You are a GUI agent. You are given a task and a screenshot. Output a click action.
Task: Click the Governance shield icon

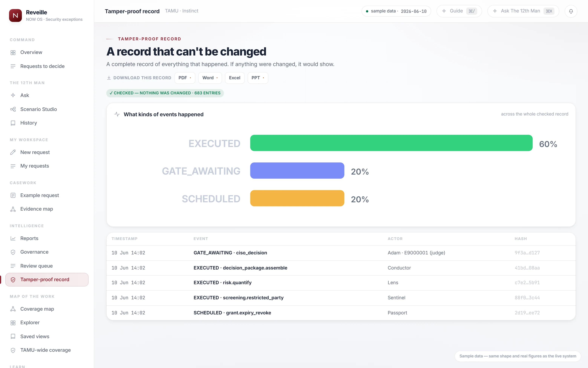(x=13, y=252)
